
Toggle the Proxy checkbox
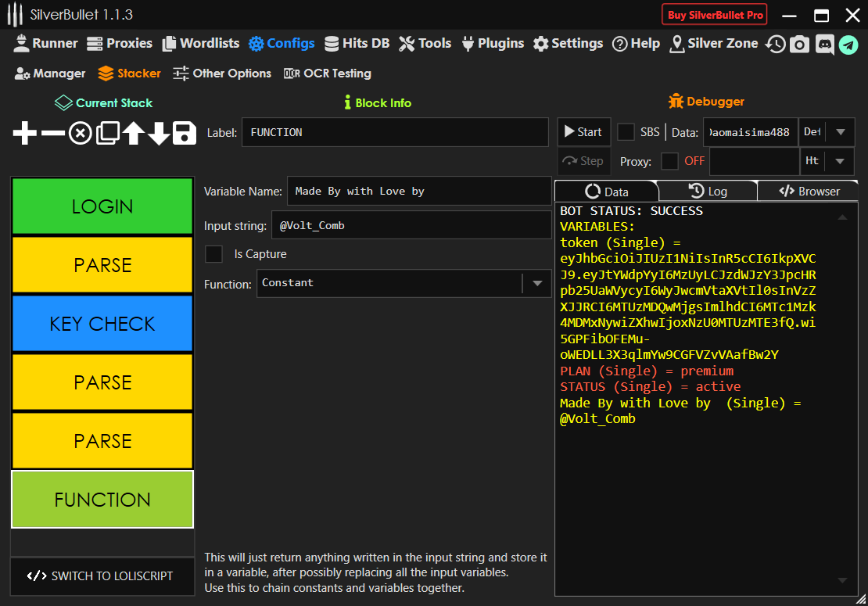click(x=669, y=161)
